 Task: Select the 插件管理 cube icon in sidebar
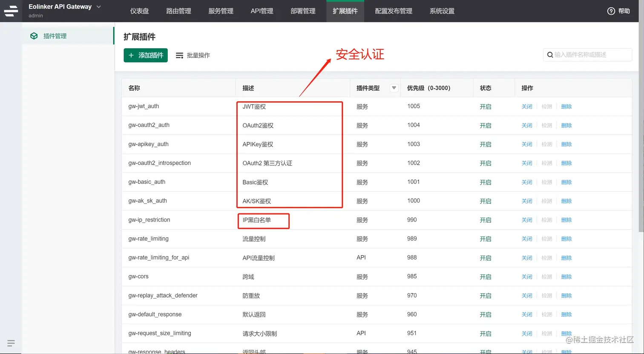[34, 36]
